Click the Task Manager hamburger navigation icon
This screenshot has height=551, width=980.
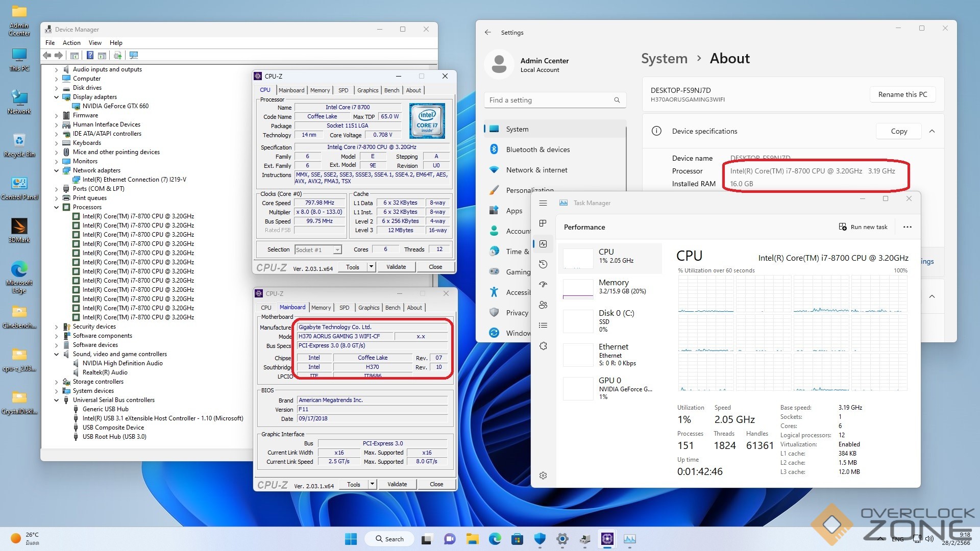(543, 203)
